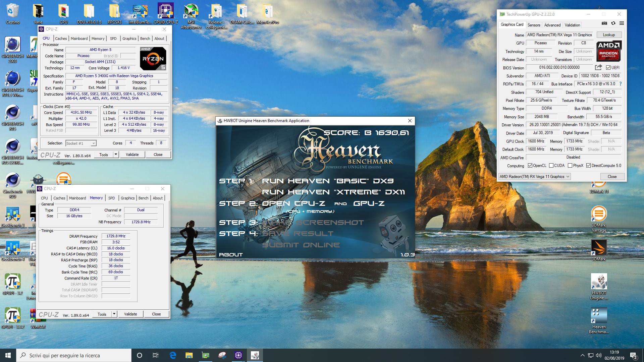Click Validate in lower CPU-Z window
644x362 pixels.
tap(130, 314)
